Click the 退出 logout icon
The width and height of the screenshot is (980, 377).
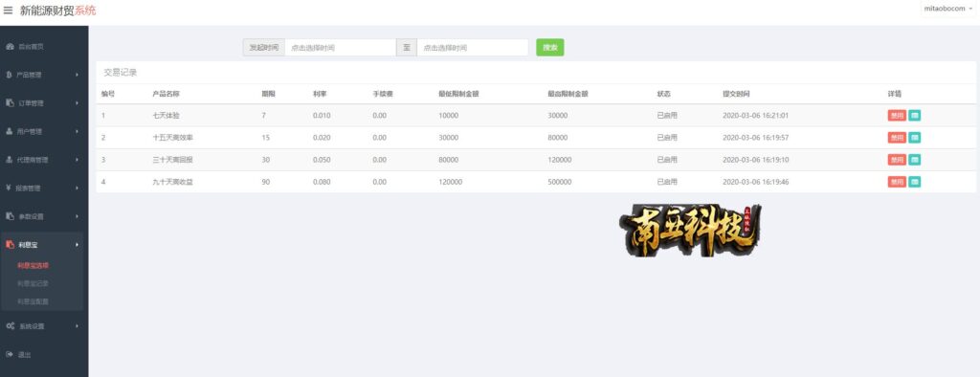coord(10,354)
